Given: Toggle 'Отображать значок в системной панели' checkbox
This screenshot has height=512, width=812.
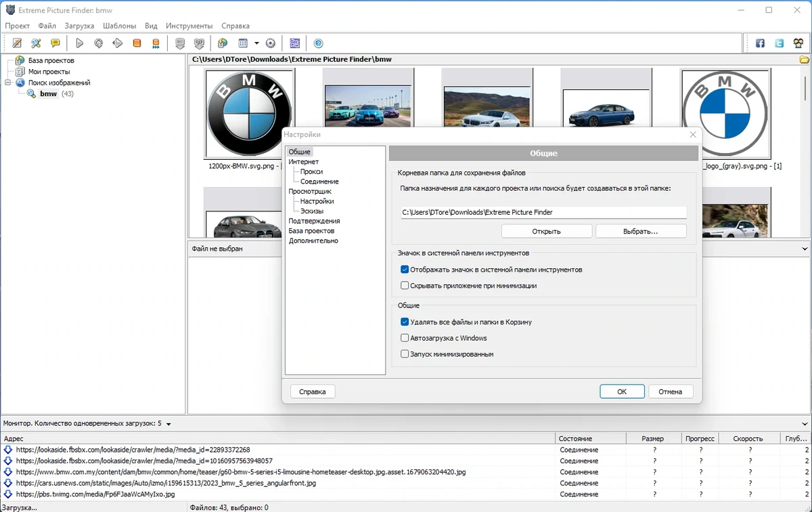Looking at the screenshot, I should [x=405, y=270].
